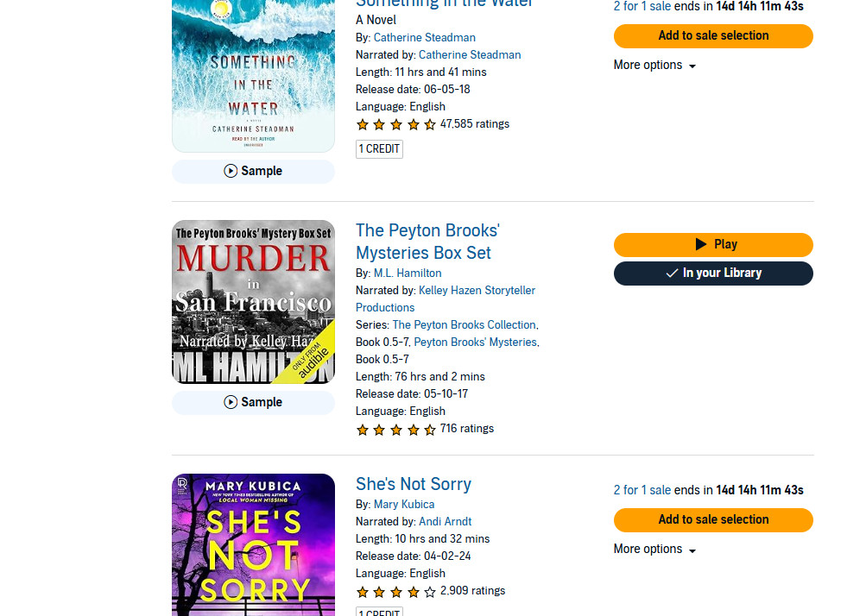Click the In your Library button
Screen dimensions: 866x616
coord(713,273)
